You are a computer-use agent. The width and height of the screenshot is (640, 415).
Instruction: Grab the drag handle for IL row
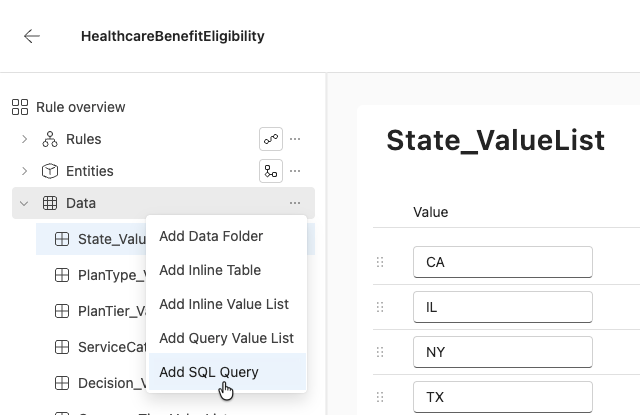click(380, 307)
